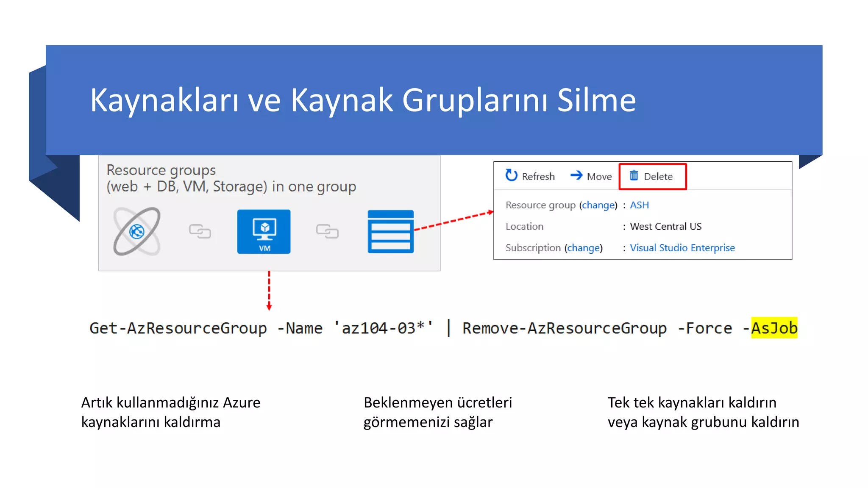
Task: Click the West Central US location value
Action: [666, 227]
